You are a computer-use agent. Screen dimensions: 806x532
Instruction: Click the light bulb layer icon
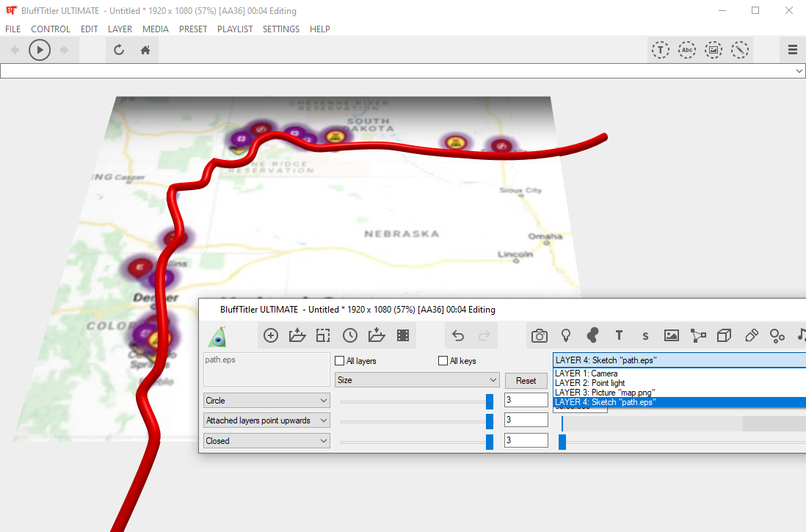pyautogui.click(x=566, y=335)
